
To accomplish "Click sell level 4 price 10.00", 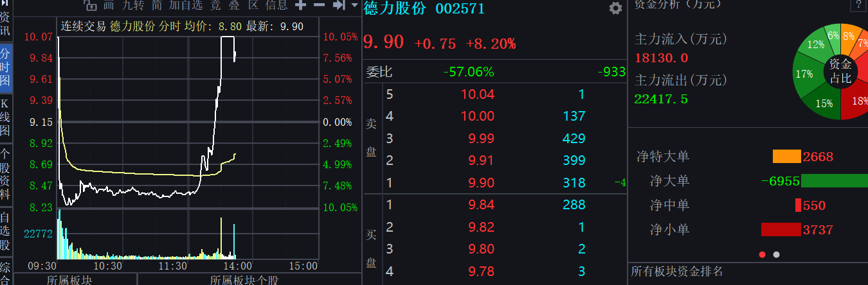I will (478, 116).
